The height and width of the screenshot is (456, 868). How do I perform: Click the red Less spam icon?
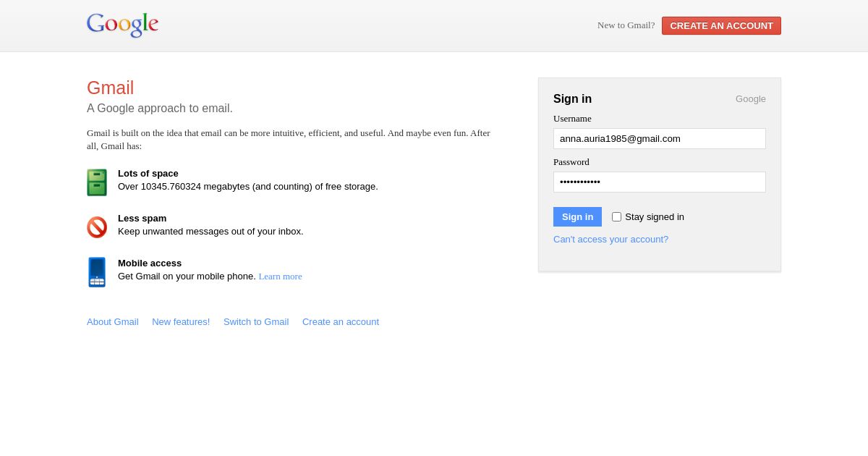coord(97,227)
